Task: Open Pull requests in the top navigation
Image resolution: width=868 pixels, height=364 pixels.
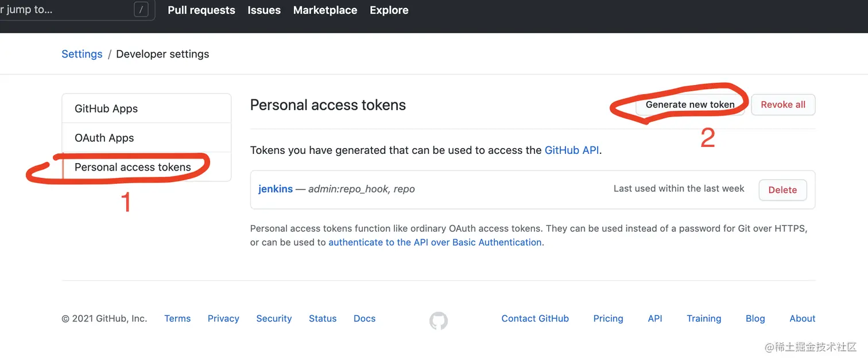Action: 201,10
